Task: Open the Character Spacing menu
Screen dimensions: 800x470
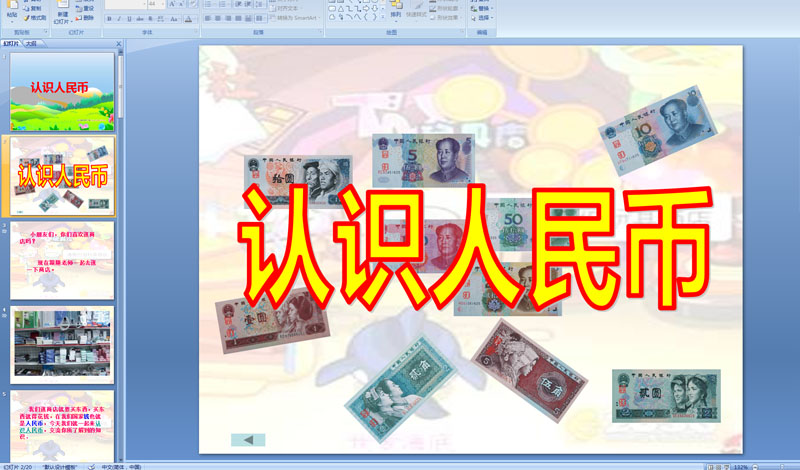Action: 161,19
